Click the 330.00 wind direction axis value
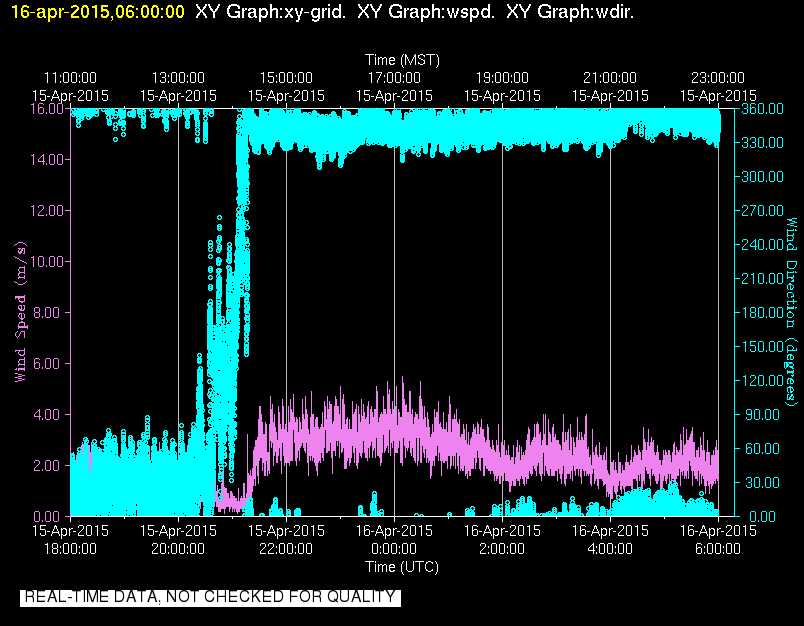804x626 pixels. point(762,143)
